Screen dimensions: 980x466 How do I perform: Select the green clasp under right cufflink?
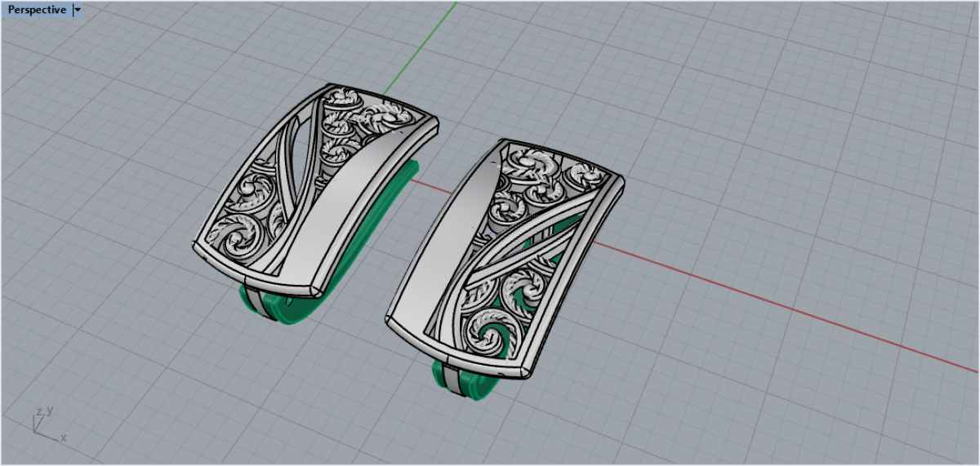click(x=465, y=382)
